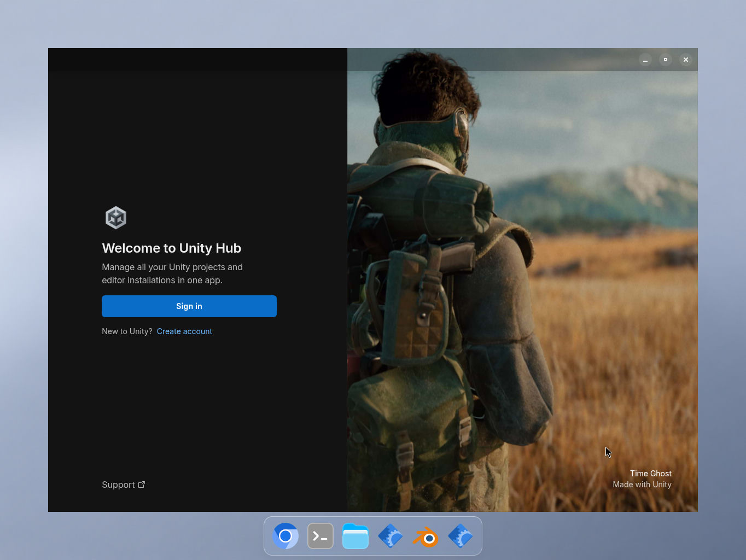Click the "Time Ghost" caption text

pyautogui.click(x=651, y=474)
